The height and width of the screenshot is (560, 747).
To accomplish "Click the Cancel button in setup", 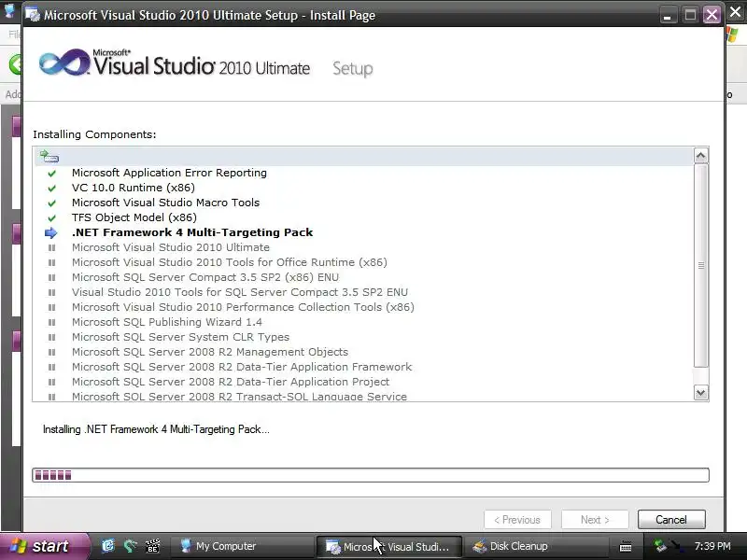I will (671, 520).
